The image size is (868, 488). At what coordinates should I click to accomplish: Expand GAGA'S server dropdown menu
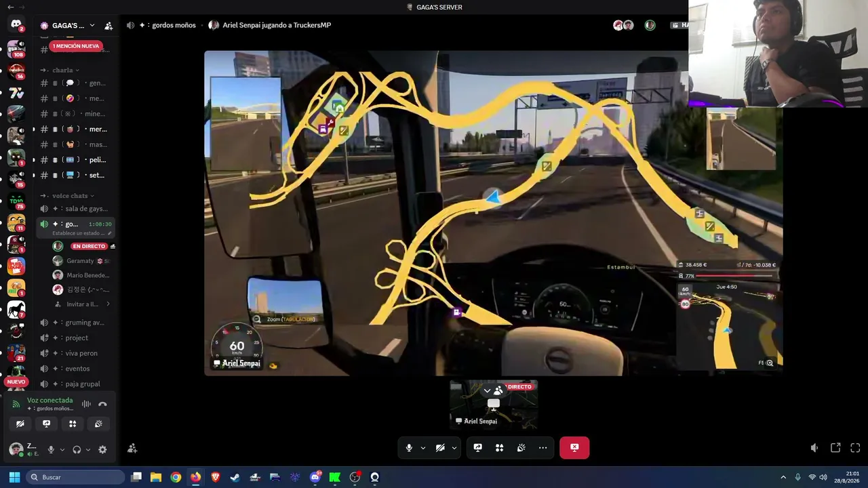[92, 26]
